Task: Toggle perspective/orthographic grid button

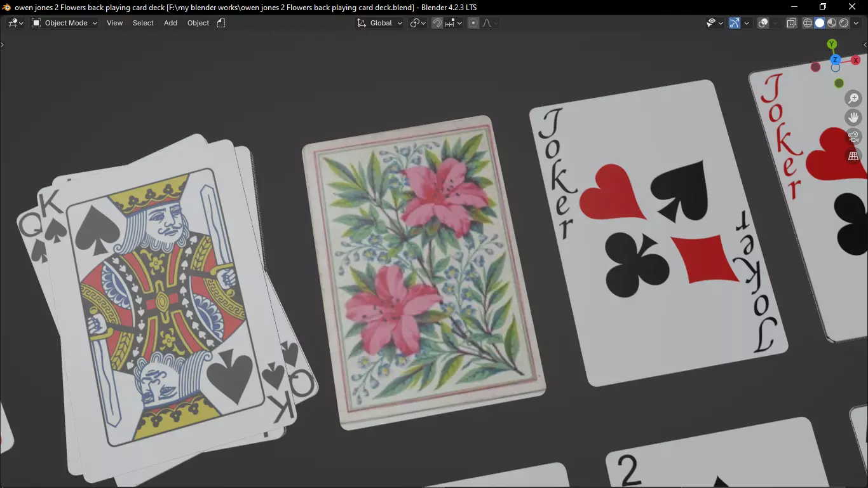Action: (x=853, y=156)
